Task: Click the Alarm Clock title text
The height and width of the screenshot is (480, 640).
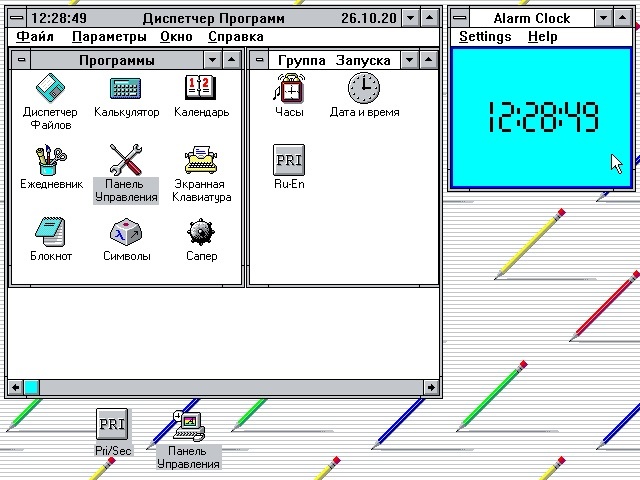Action: (531, 18)
